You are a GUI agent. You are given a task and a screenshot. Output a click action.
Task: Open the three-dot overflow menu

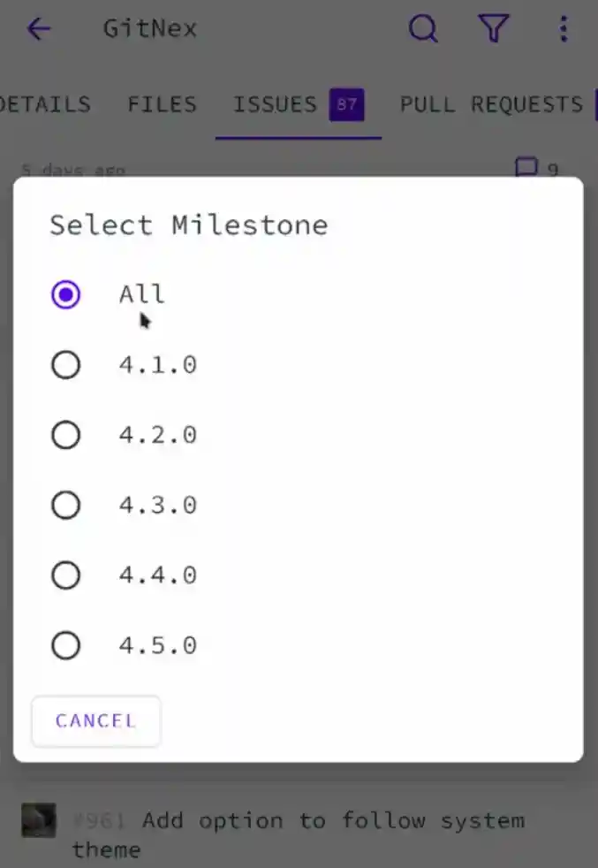564,29
